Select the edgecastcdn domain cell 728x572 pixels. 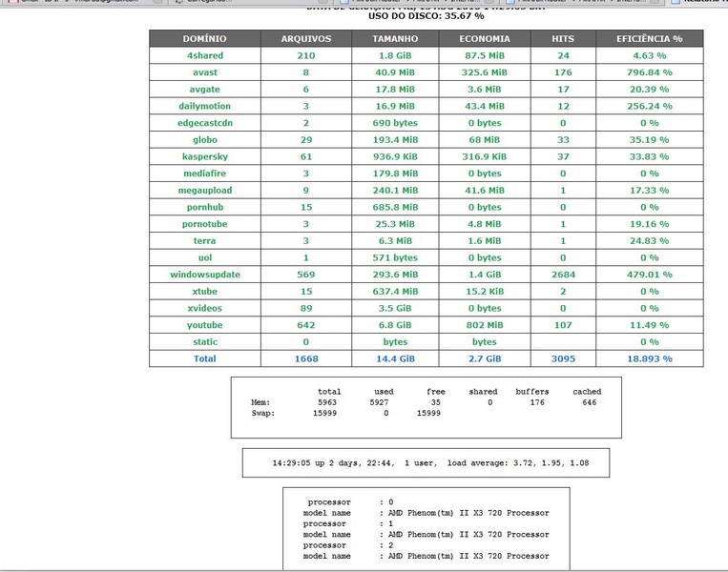(205, 123)
